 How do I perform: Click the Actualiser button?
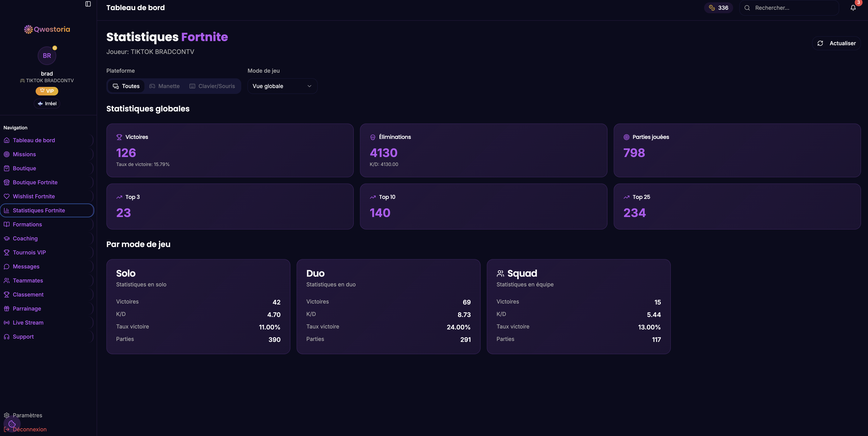[x=836, y=43]
